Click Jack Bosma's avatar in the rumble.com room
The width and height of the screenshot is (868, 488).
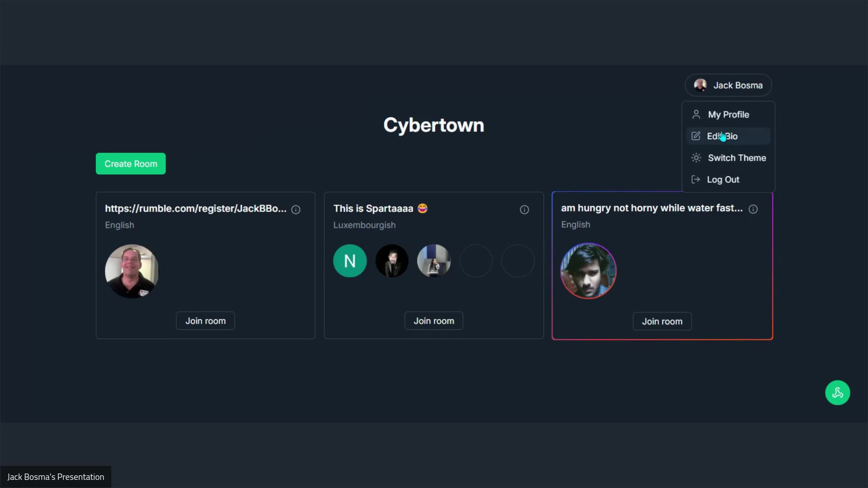(x=132, y=271)
